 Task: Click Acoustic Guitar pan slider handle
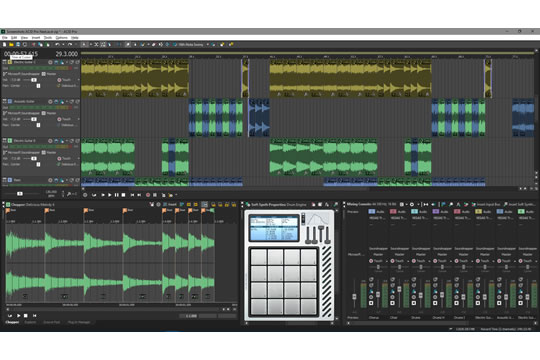pos(38,125)
